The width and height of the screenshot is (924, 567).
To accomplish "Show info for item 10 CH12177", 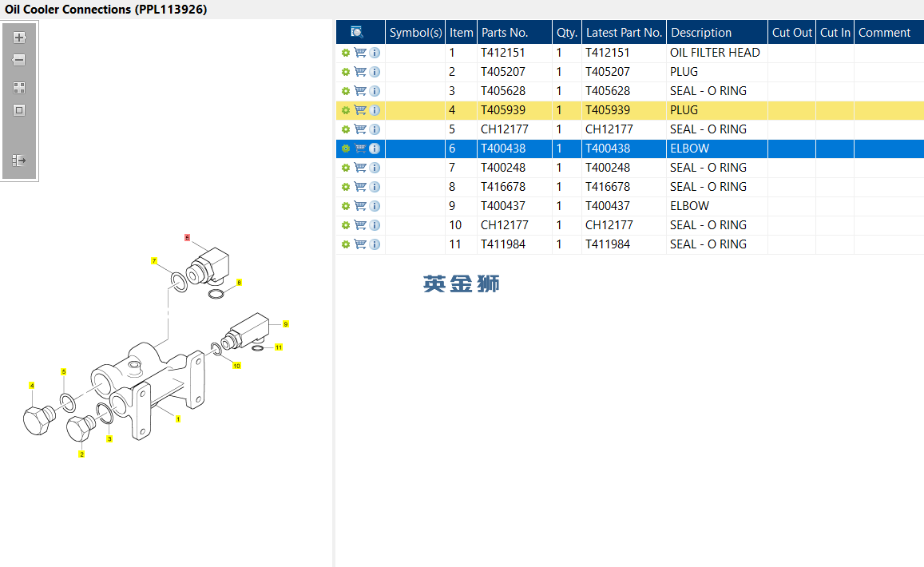I will pos(375,225).
